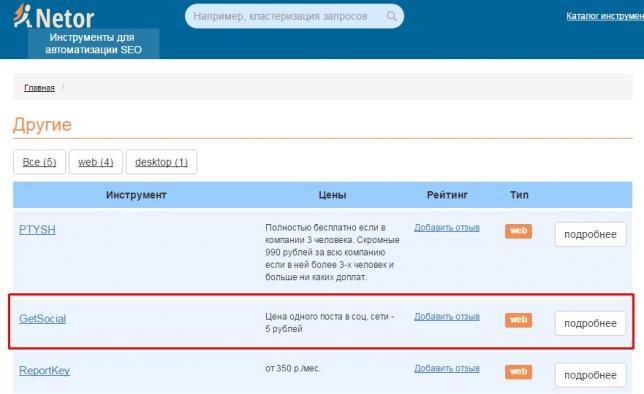This screenshot has height=394, width=644.
Task: Click the Тип column header
Action: 519,195
